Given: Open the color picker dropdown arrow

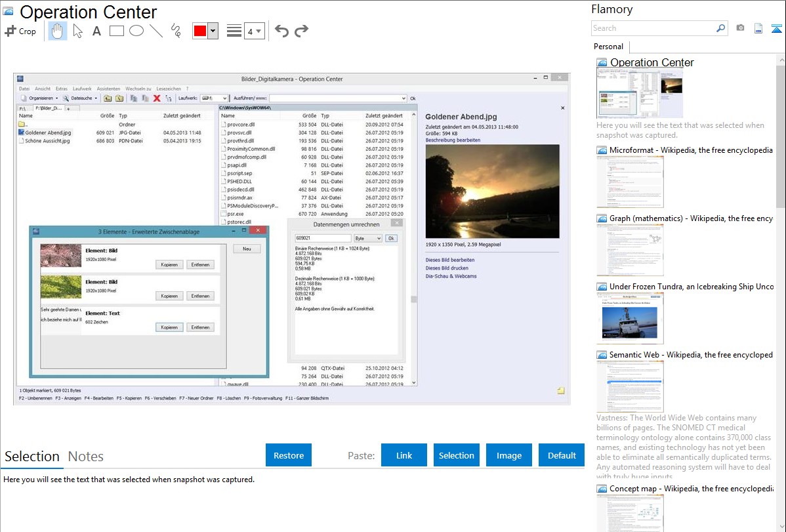Looking at the screenshot, I should [x=213, y=31].
